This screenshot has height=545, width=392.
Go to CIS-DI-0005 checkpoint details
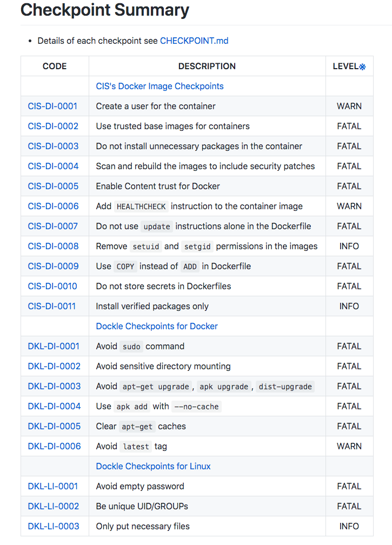pos(53,187)
